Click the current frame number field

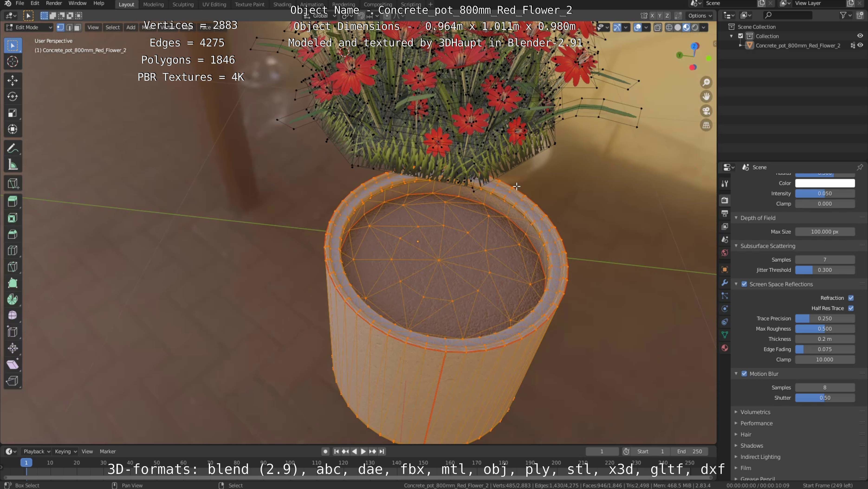click(602, 452)
